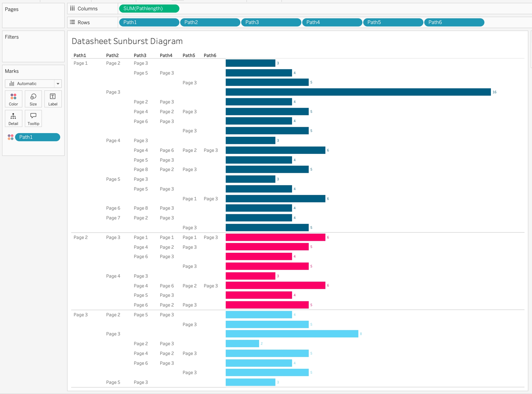Screen dimensions: 532x394
Task: Click color dots icon beside Path1 pill
Action: coord(10,137)
